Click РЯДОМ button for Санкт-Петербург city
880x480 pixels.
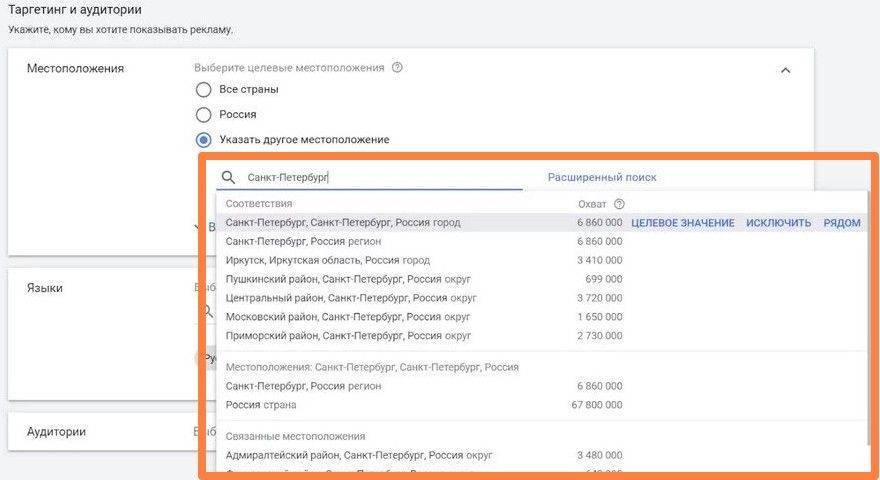pos(841,223)
